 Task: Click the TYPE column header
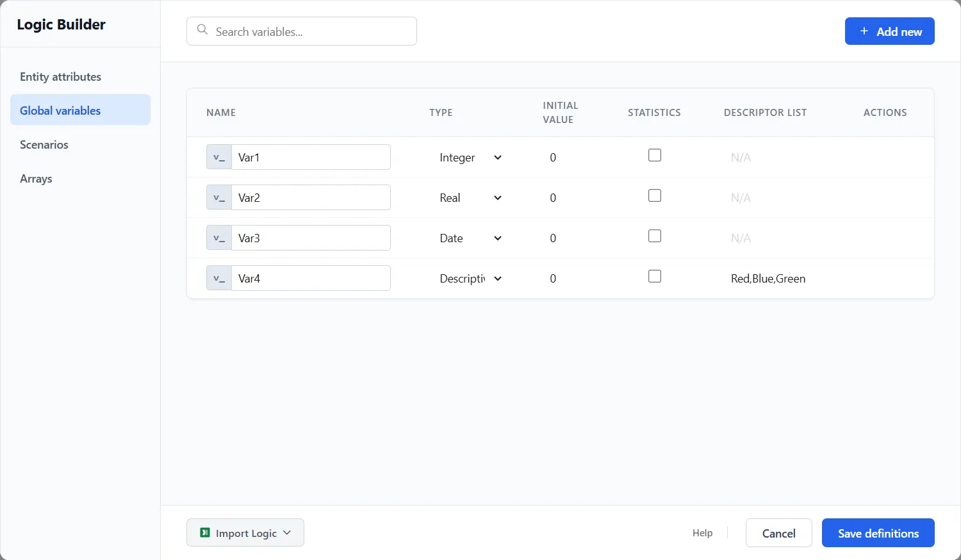[x=441, y=113]
